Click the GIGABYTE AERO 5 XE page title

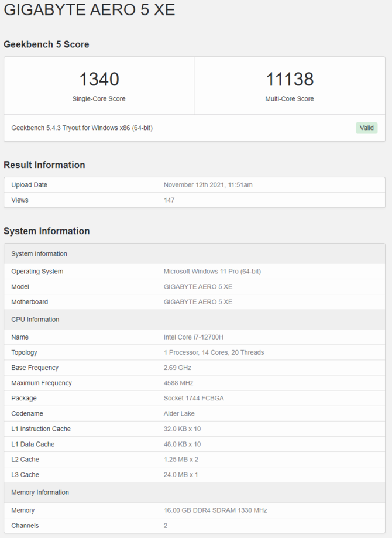pos(89,9)
